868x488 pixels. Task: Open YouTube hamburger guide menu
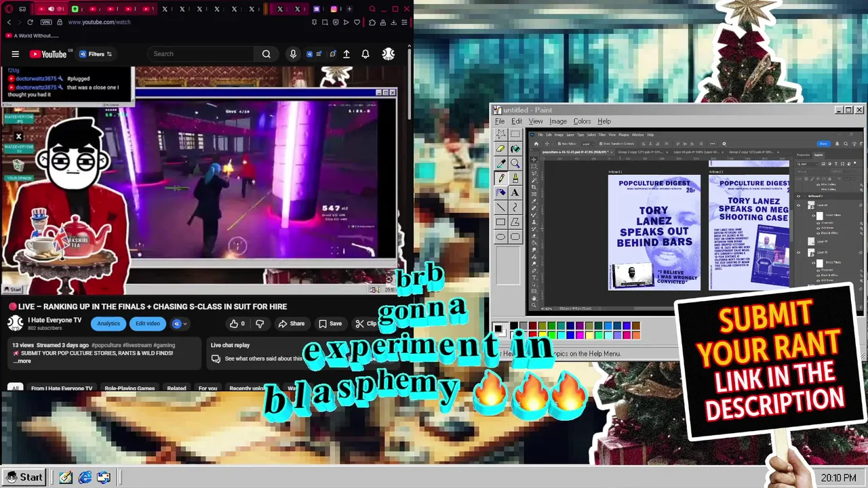[x=15, y=54]
